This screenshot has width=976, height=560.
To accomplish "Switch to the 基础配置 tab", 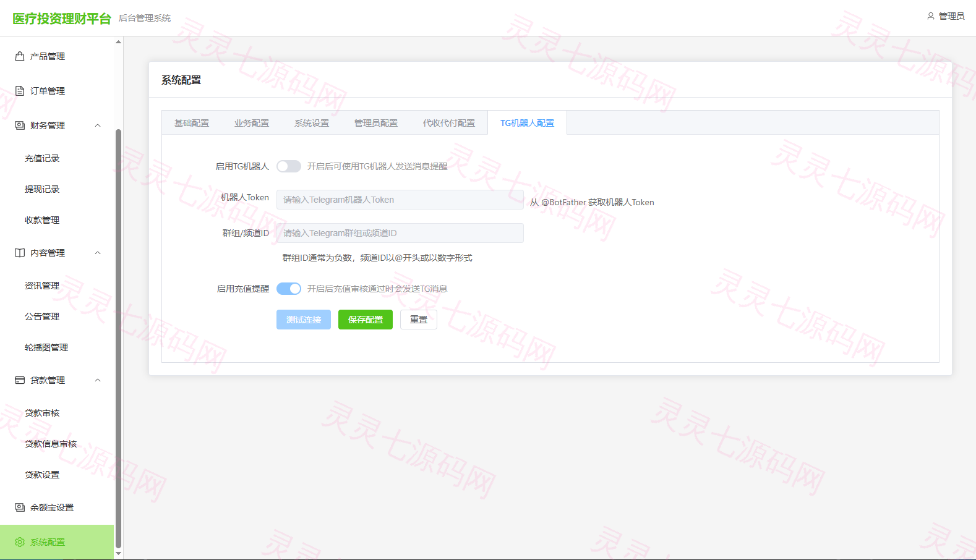I will (192, 123).
